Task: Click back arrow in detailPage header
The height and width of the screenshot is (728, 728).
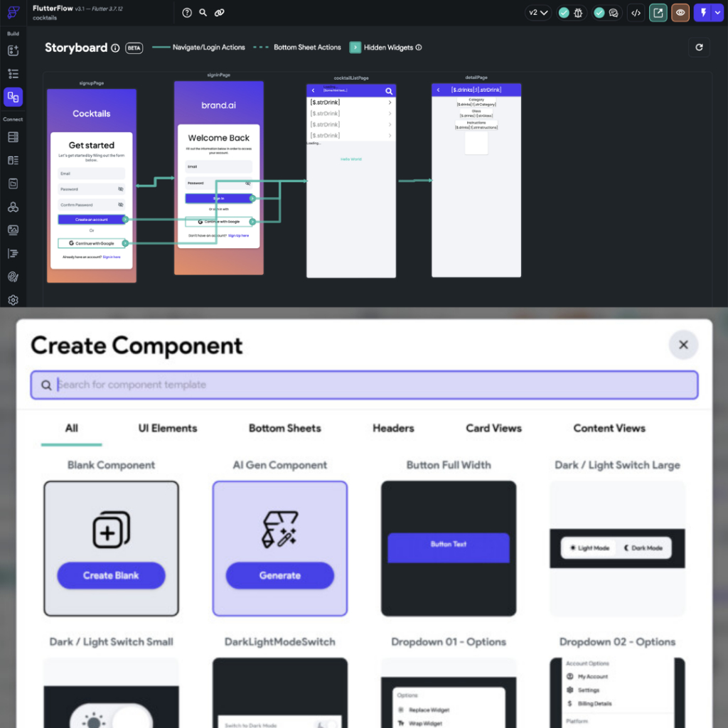Action: [438, 90]
